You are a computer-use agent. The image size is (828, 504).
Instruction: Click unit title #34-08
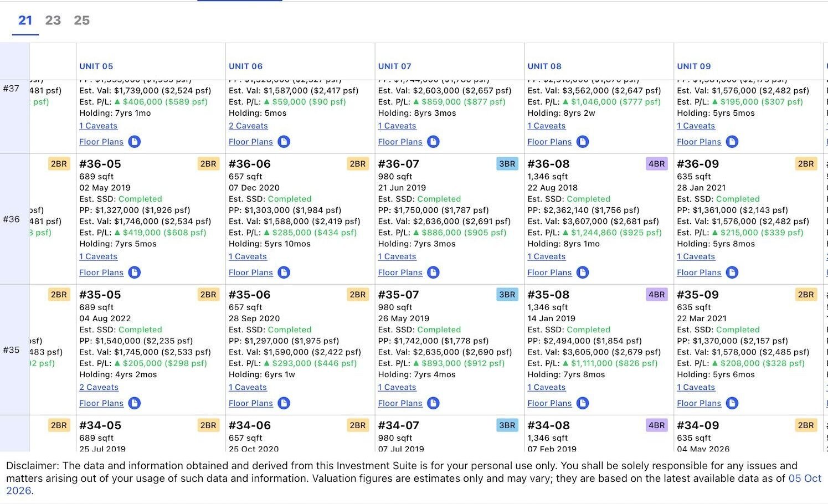pyautogui.click(x=548, y=425)
